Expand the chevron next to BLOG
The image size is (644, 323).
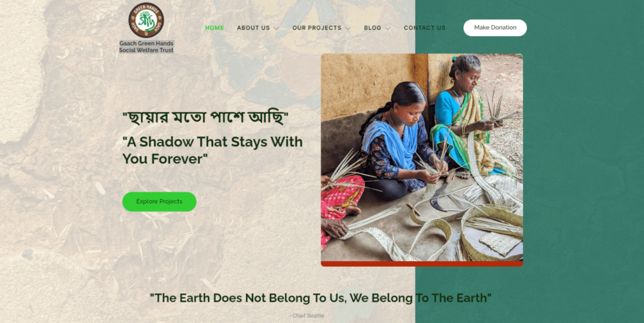[387, 28]
